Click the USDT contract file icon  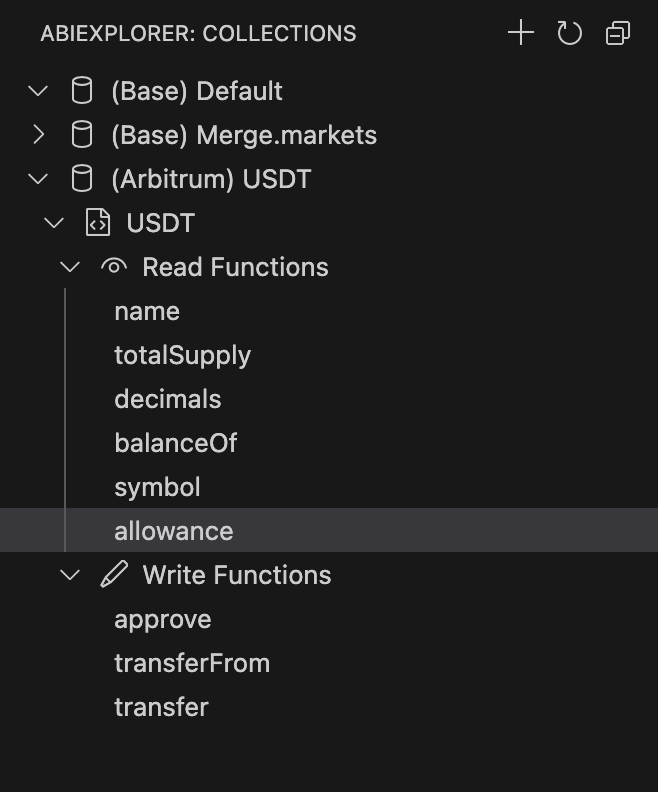pos(97,222)
